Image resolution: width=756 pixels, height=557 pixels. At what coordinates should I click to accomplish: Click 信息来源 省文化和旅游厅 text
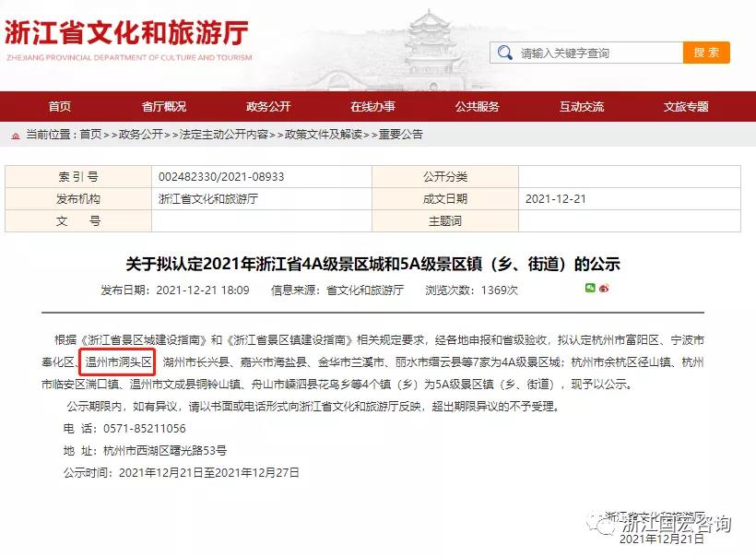point(337,290)
